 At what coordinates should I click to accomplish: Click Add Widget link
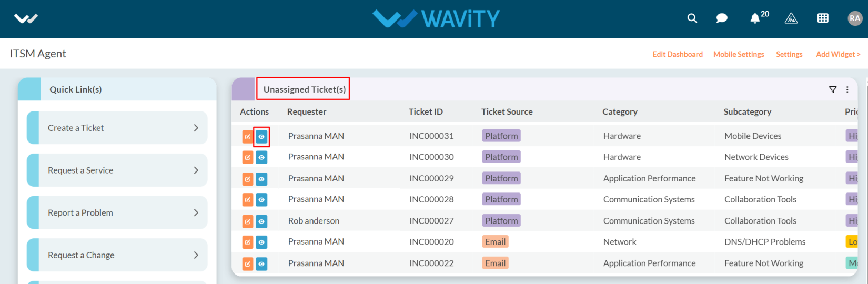pyautogui.click(x=838, y=54)
